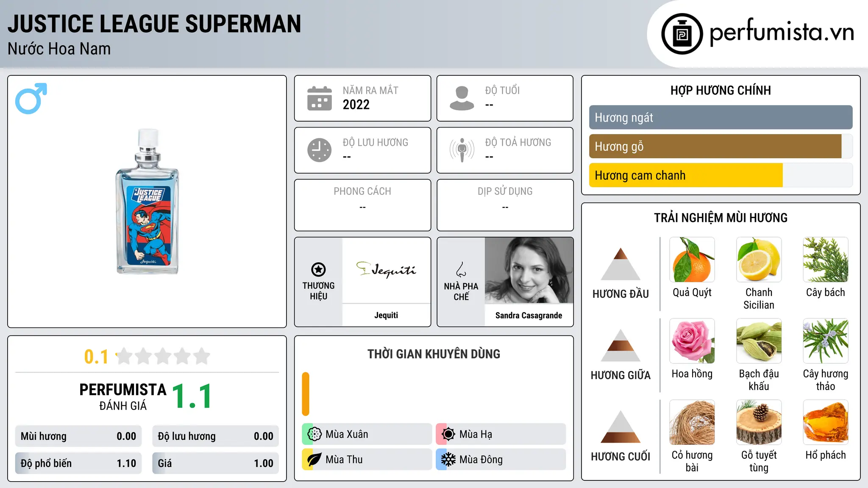Open the Jequiti brand logo

click(386, 270)
